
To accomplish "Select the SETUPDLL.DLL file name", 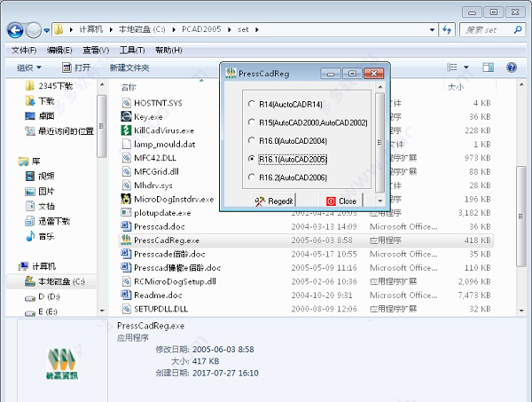I will [160, 309].
